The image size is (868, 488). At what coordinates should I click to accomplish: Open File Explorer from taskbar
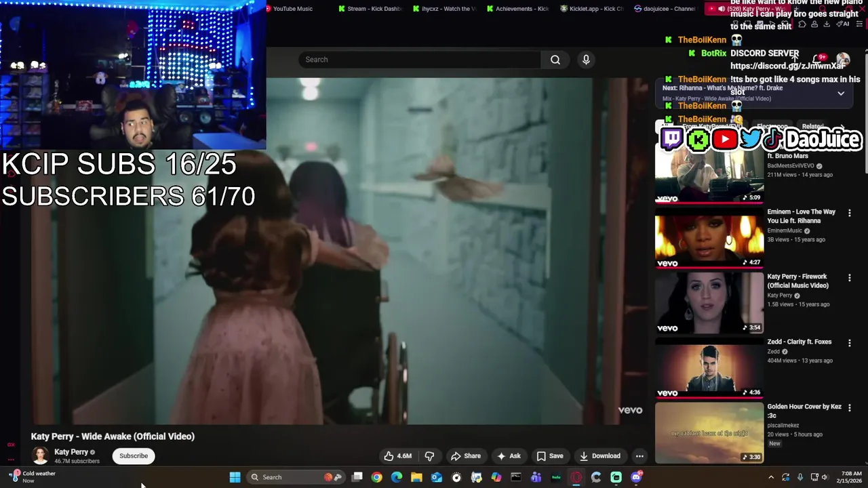[416, 477]
